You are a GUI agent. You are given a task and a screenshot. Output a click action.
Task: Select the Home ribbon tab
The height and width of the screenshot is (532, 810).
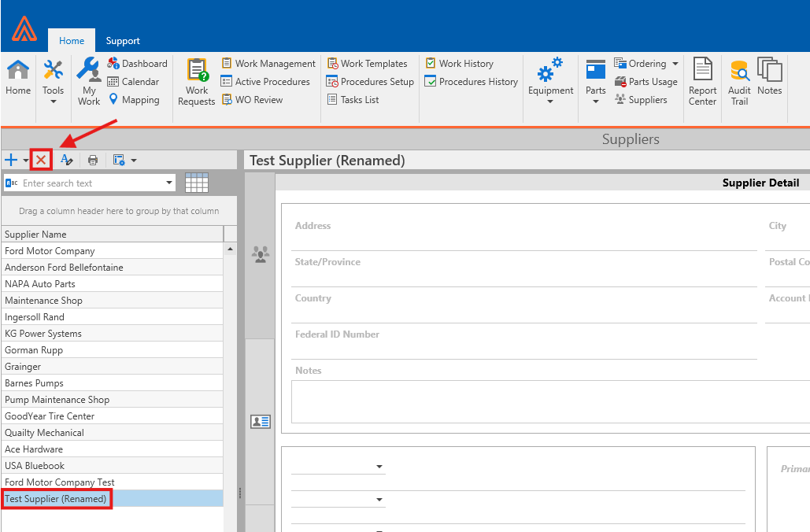pos(72,41)
